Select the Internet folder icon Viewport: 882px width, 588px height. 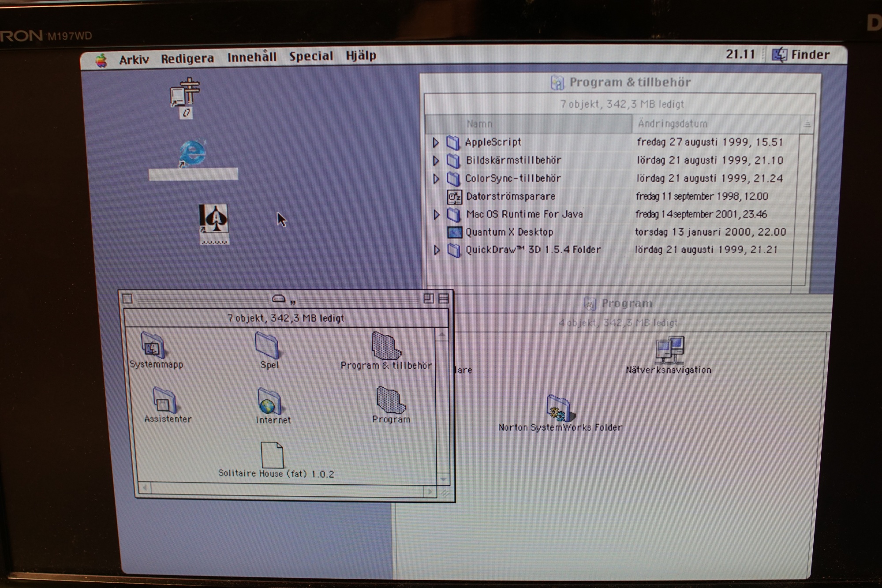pos(269,401)
